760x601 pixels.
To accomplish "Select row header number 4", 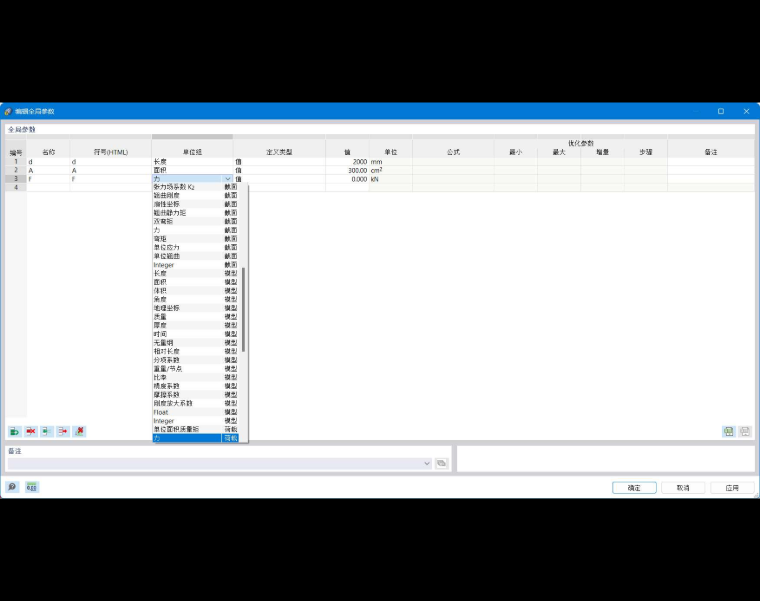I will coord(16,188).
